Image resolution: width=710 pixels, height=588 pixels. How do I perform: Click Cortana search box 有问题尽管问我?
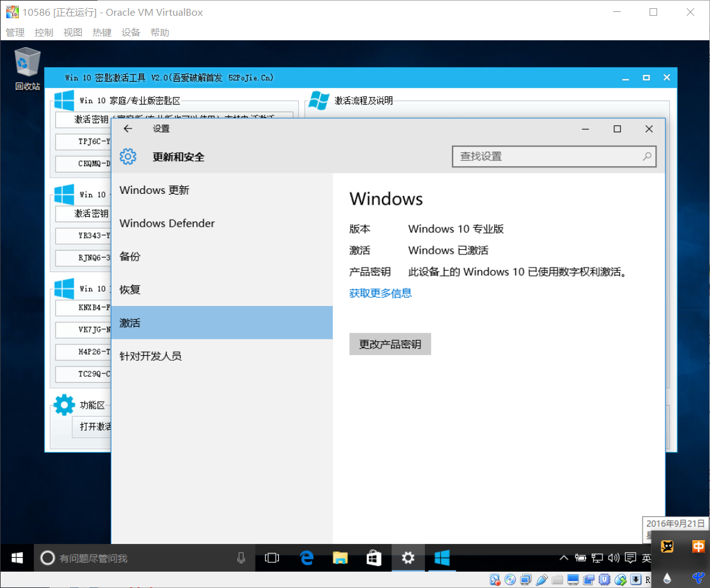pos(145,558)
